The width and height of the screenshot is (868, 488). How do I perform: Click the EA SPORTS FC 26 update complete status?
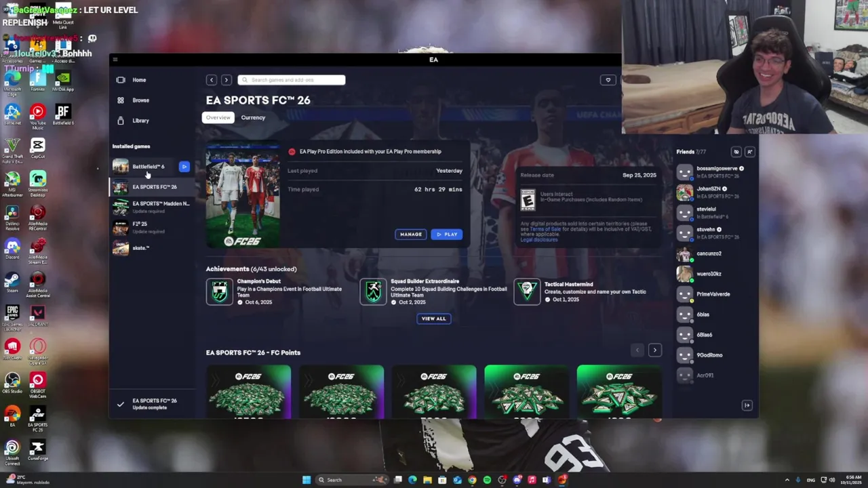(153, 404)
